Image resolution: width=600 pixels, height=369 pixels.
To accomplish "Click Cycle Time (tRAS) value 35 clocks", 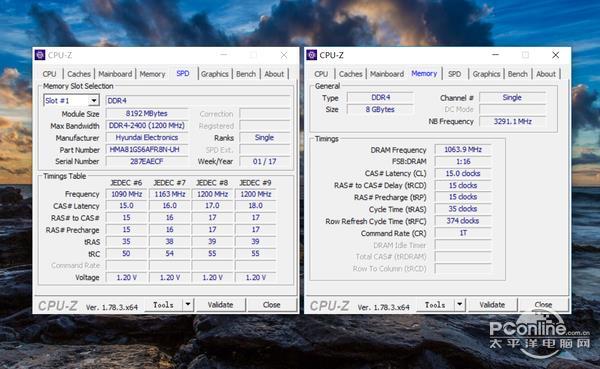I will 463,209.
